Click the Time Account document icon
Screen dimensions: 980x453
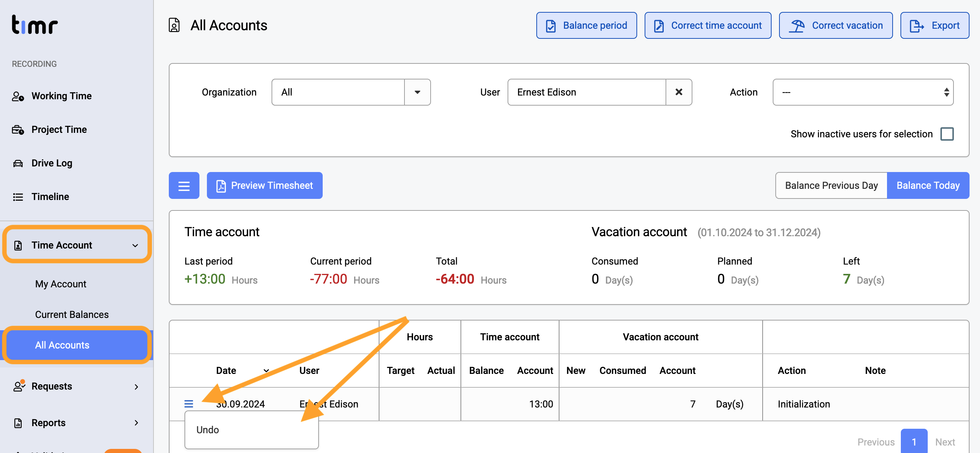click(18, 246)
